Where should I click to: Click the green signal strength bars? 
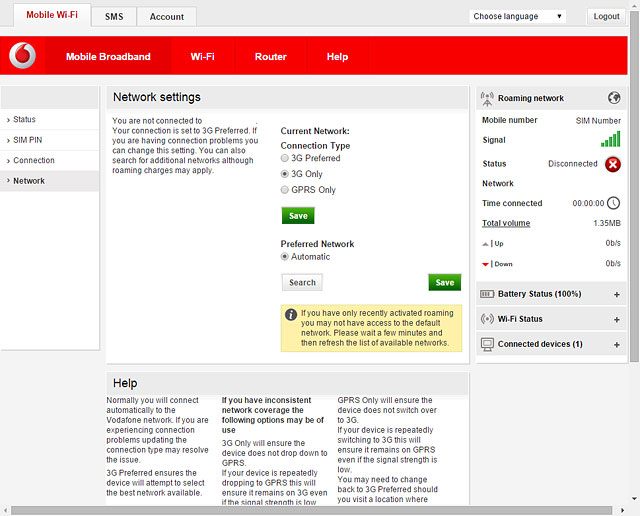[x=610, y=140]
